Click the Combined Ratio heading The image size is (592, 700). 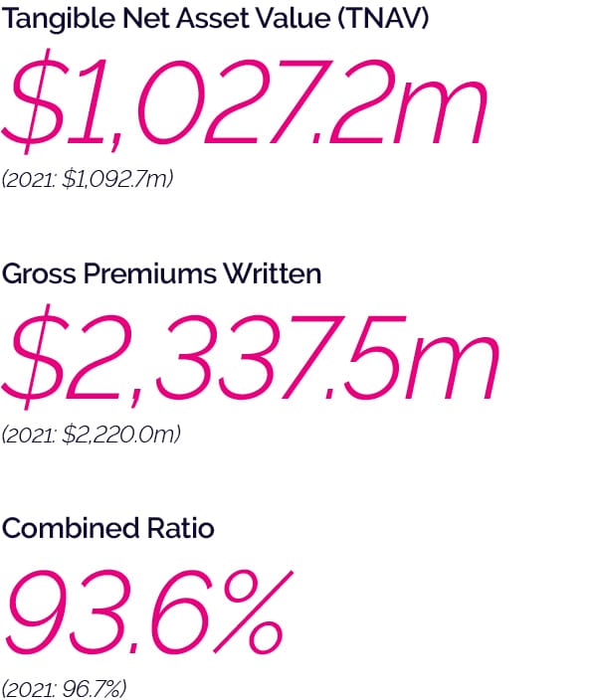[x=107, y=528]
